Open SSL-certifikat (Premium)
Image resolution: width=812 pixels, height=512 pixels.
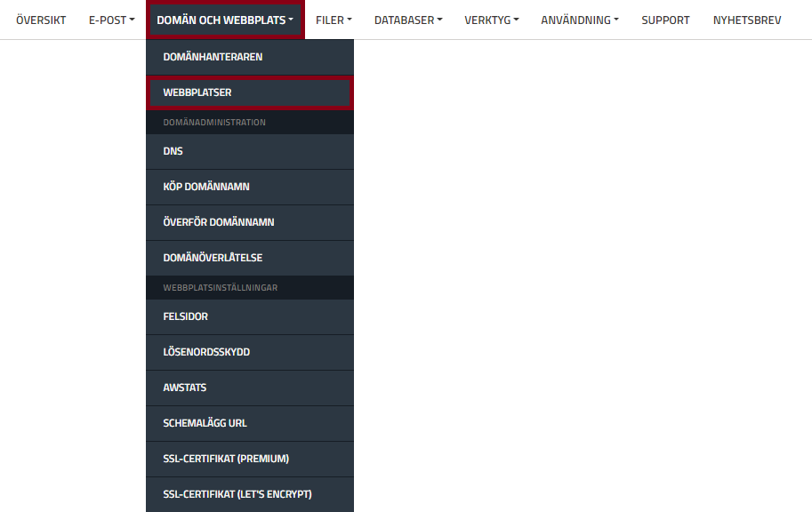coord(250,460)
